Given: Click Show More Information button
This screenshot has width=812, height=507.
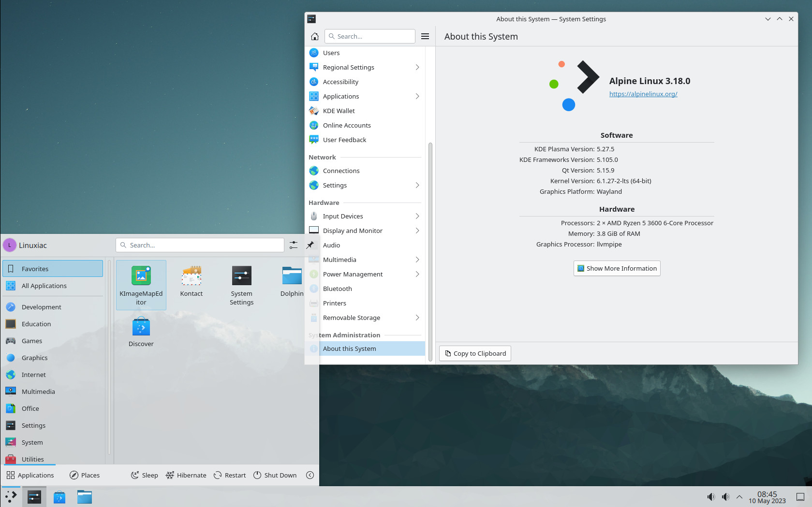Looking at the screenshot, I should 617,268.
